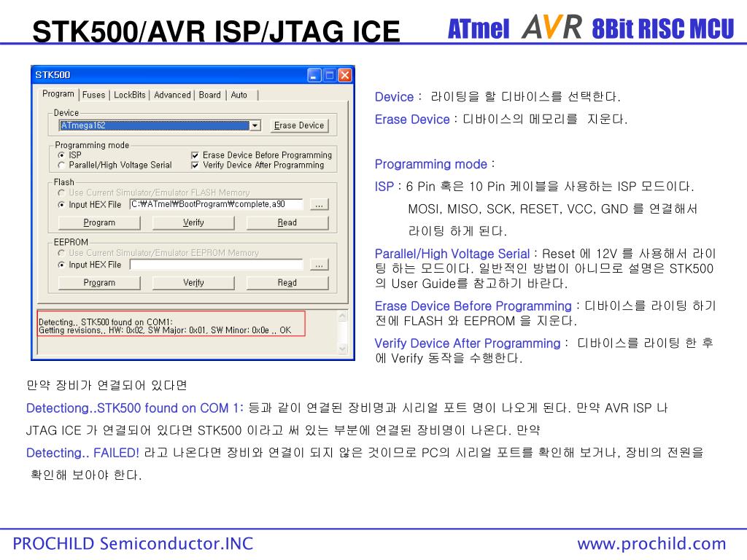Switch to the Program tab

coord(58,94)
